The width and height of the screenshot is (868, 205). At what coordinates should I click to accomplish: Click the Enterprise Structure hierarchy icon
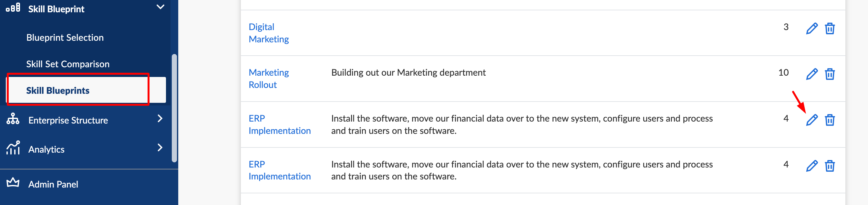tap(13, 119)
